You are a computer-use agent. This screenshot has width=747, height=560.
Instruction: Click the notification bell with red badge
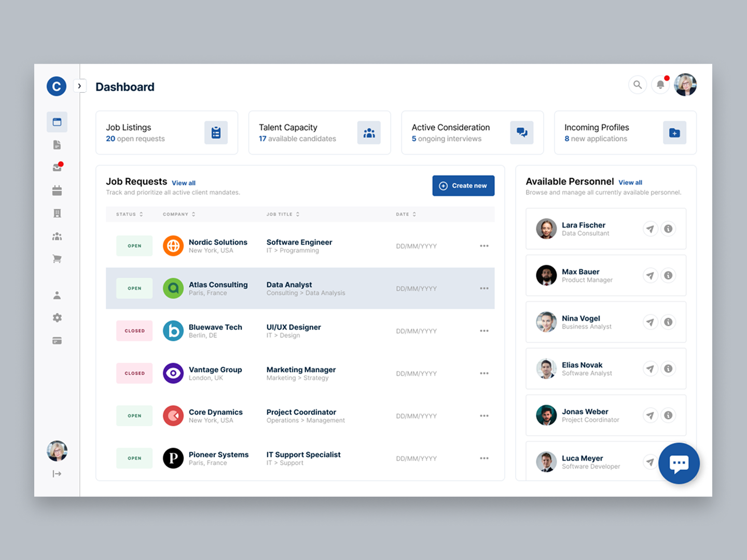click(660, 85)
